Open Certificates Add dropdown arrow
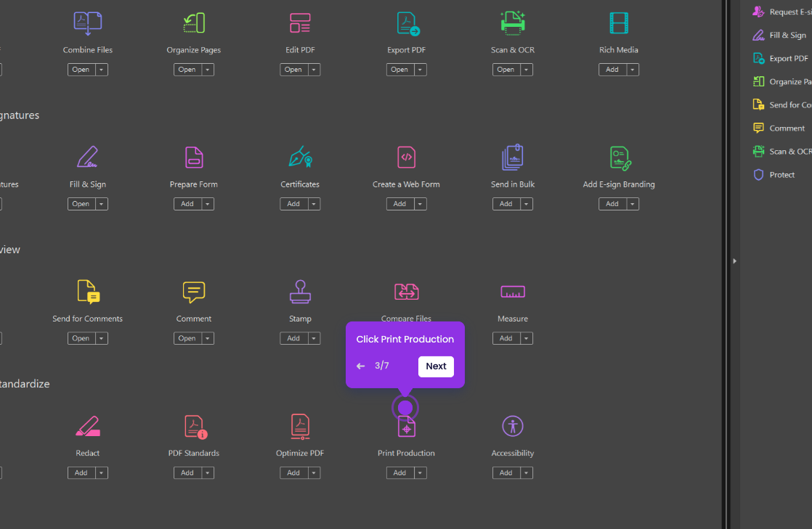 [314, 204]
